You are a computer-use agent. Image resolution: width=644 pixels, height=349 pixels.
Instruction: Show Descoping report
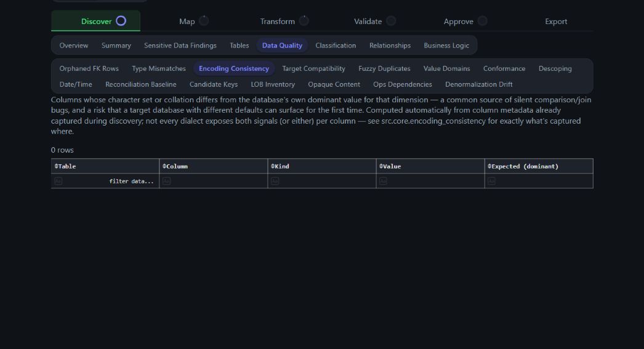click(x=555, y=68)
